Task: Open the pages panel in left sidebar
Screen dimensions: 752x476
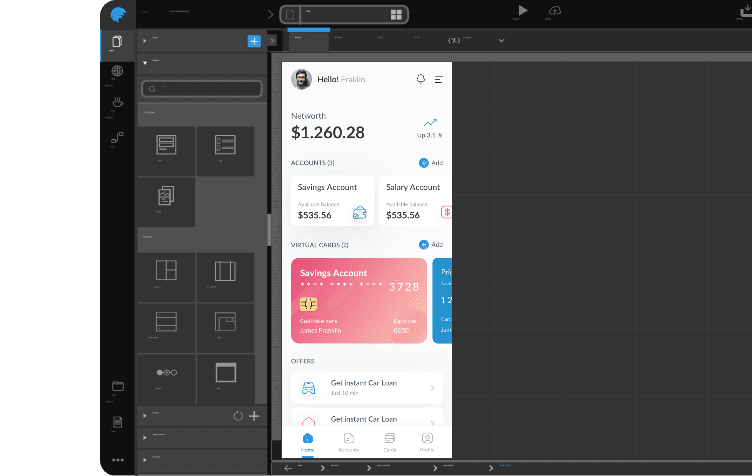Action: click(x=117, y=42)
